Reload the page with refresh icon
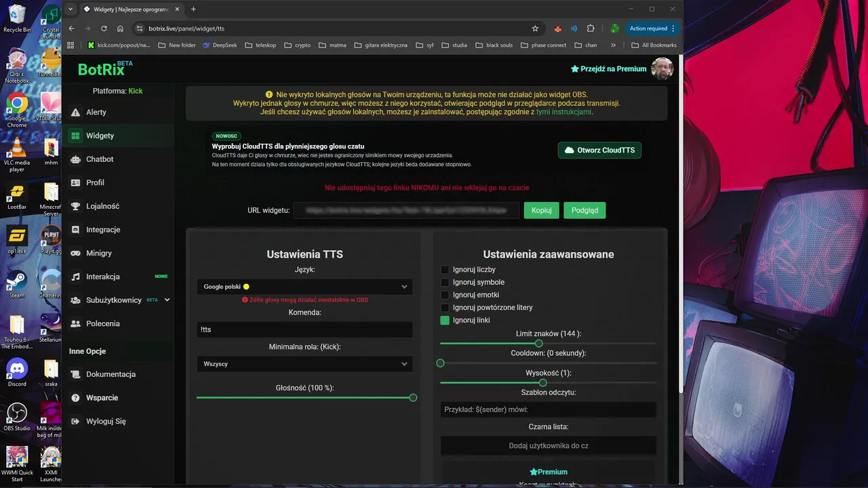This screenshot has width=868, height=488. tap(104, 28)
